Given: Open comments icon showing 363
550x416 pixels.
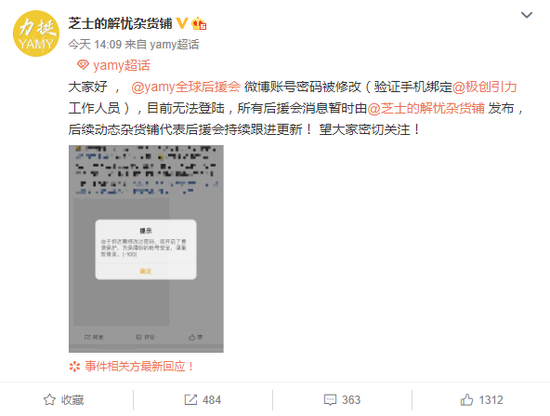Looking at the screenshot, I should click(330, 400).
